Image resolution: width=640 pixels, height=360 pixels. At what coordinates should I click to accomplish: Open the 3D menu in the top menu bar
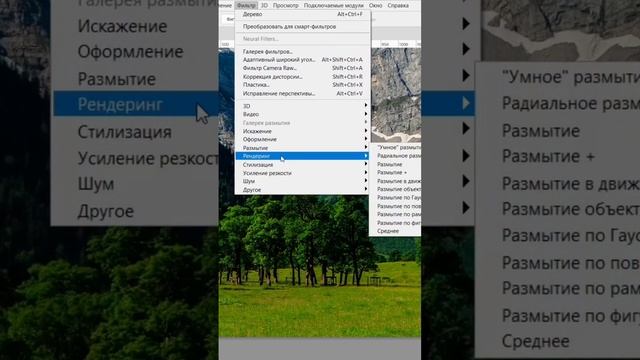tap(264, 5)
